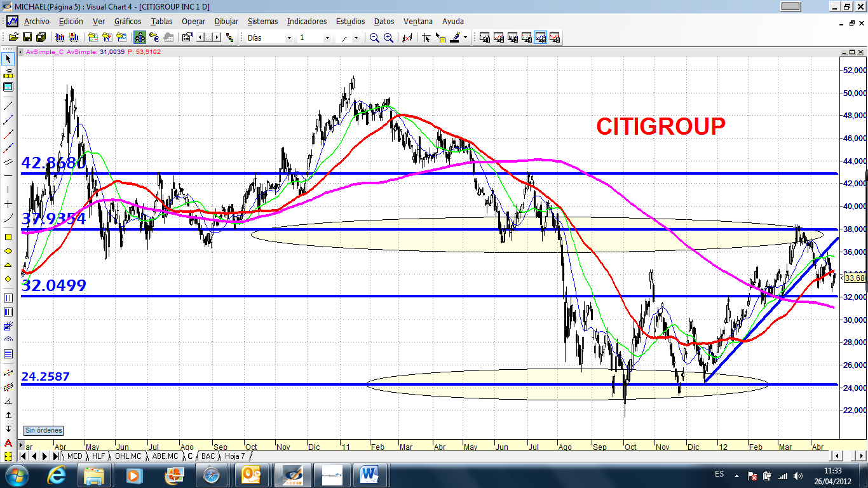This screenshot has width=868, height=488.
Task: Open Microsoft Word from the taskbar
Action: coord(369,475)
